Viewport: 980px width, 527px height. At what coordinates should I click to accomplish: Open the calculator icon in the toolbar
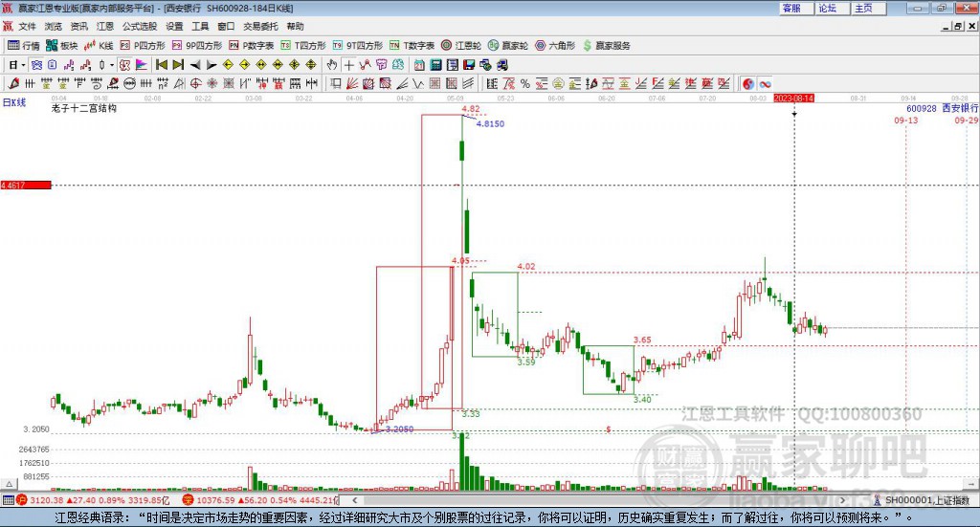click(435, 65)
